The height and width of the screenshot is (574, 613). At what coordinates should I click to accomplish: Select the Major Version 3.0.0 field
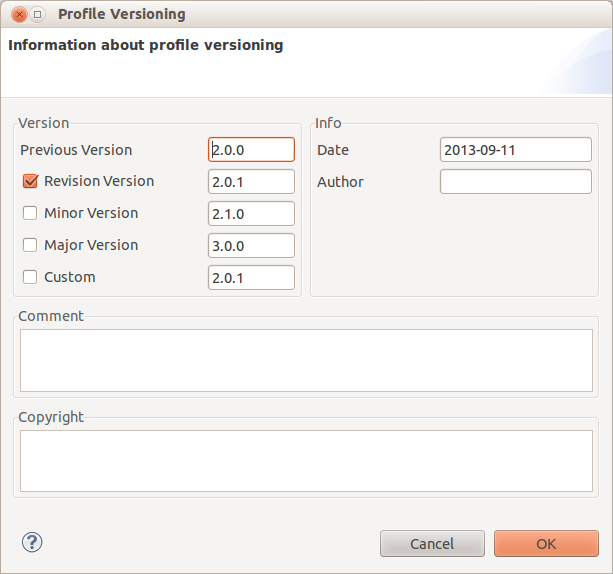pyautogui.click(x=251, y=246)
